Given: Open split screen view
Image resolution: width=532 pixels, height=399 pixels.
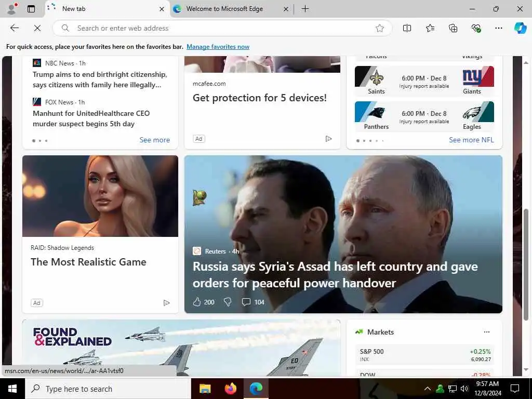Looking at the screenshot, I should [407, 28].
